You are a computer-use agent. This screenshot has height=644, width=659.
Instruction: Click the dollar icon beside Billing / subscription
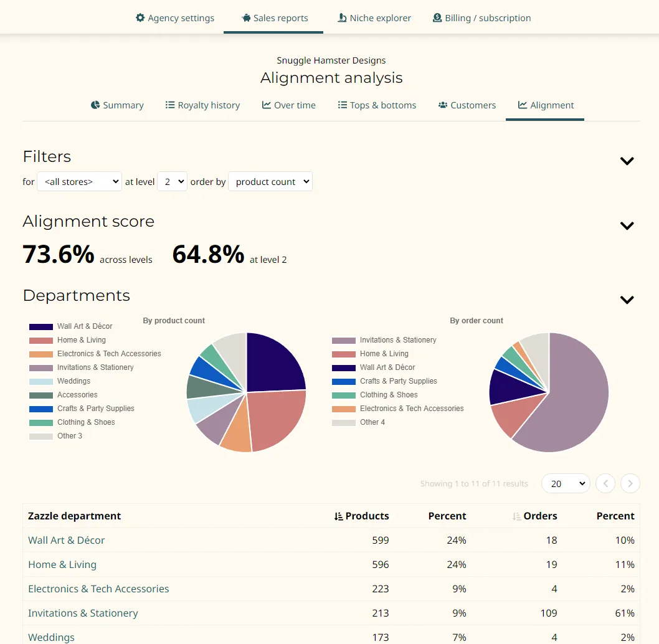[437, 18]
